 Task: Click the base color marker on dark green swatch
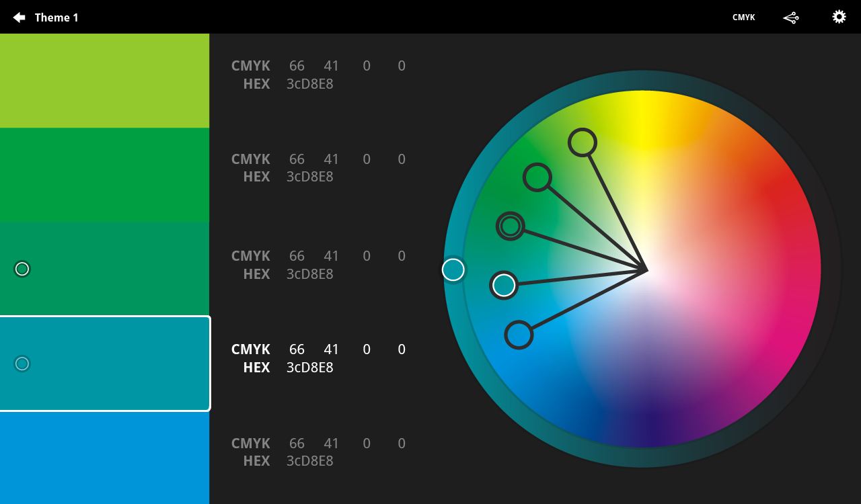(22, 269)
